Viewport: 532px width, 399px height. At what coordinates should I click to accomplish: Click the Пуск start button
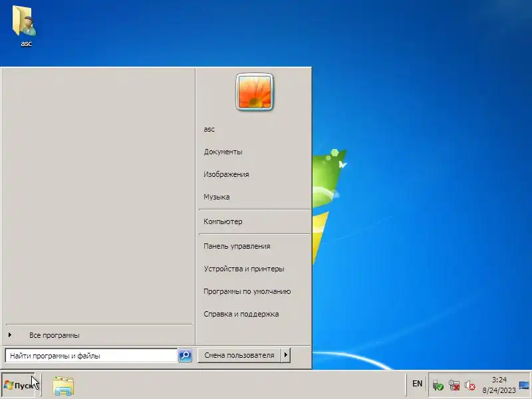[19, 386]
